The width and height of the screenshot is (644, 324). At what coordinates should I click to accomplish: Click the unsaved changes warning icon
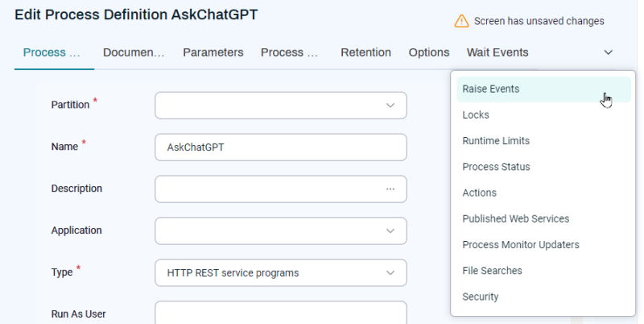click(x=461, y=21)
